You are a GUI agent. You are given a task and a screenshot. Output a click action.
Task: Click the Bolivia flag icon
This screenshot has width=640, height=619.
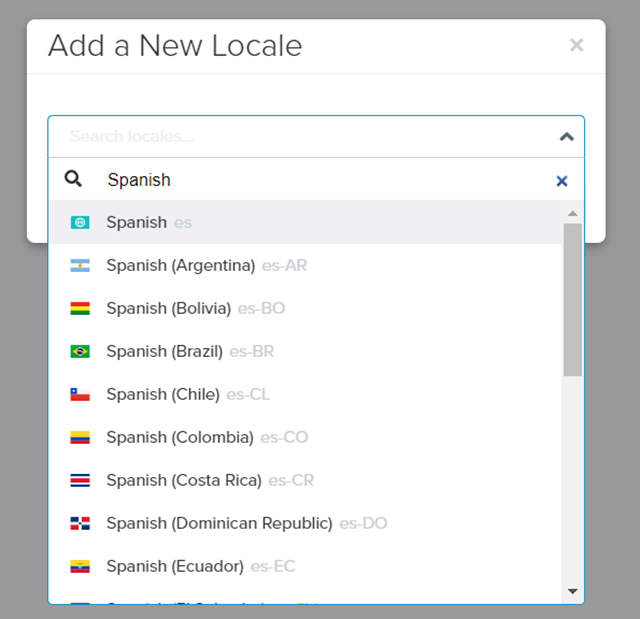pyautogui.click(x=80, y=308)
